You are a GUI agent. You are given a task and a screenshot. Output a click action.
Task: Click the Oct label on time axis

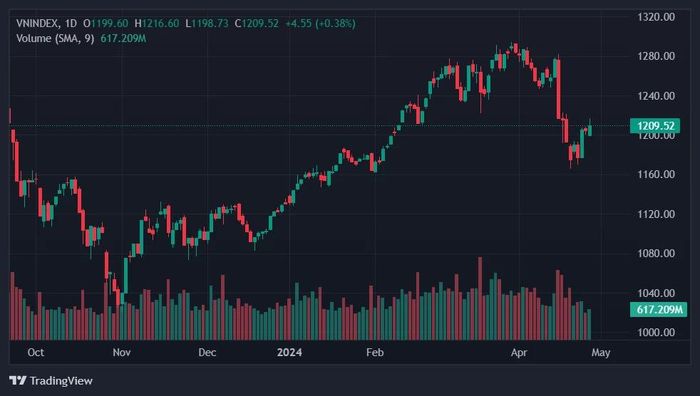click(36, 352)
